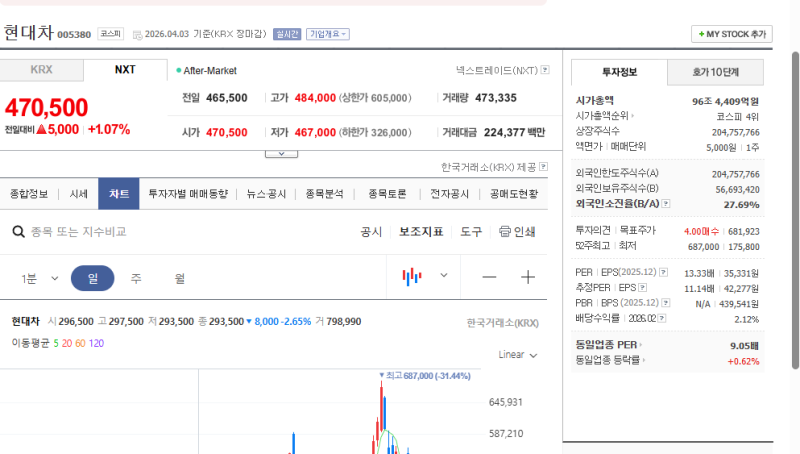Image resolution: width=800 pixels, height=454 pixels.
Task: Click the page vertical scrollbar
Action: [x=795, y=210]
